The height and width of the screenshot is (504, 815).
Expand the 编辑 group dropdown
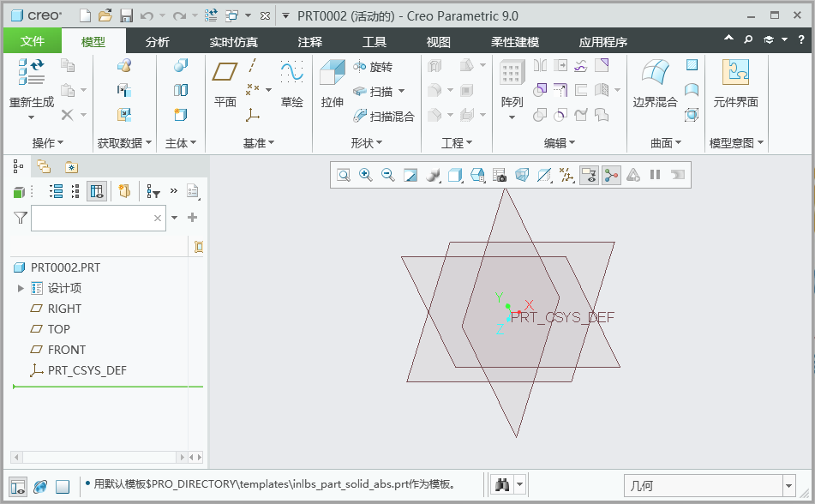(x=560, y=143)
